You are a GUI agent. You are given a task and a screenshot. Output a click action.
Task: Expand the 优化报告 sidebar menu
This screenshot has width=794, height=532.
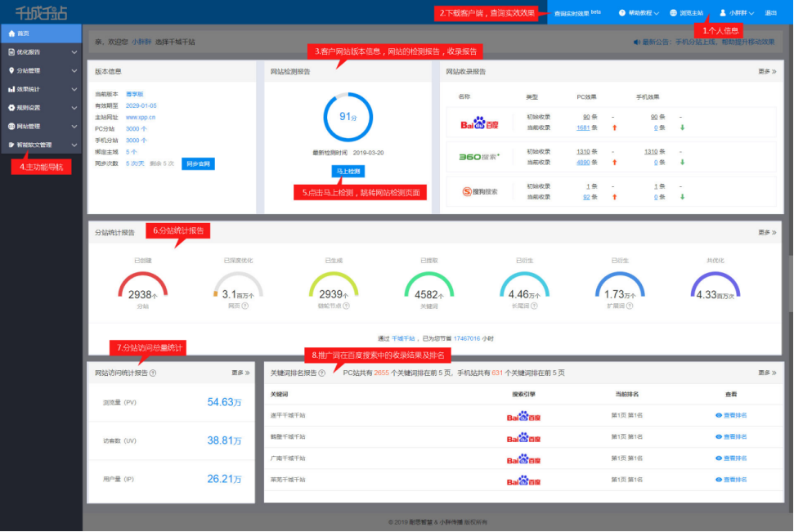(41, 52)
